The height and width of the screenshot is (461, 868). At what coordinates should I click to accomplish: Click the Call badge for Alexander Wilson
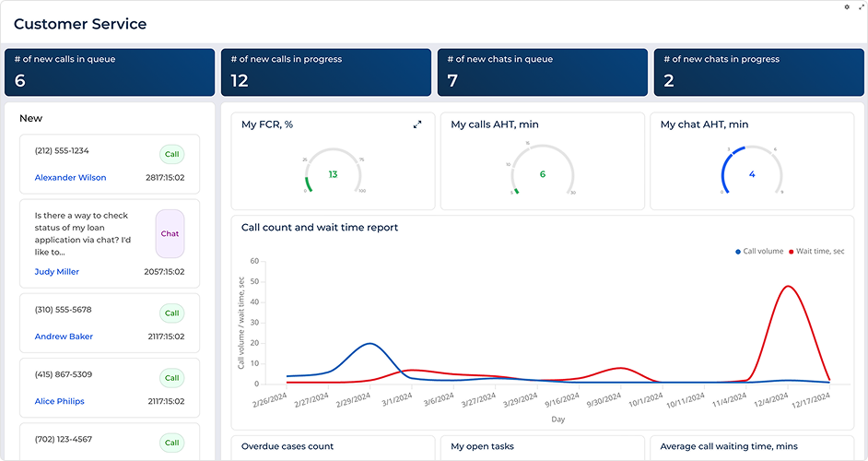[x=171, y=154]
